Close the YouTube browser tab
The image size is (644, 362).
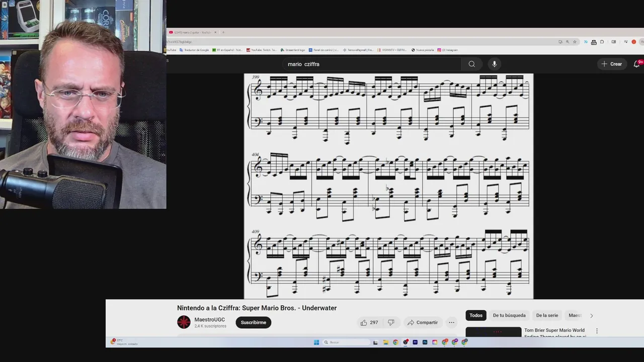click(x=215, y=32)
